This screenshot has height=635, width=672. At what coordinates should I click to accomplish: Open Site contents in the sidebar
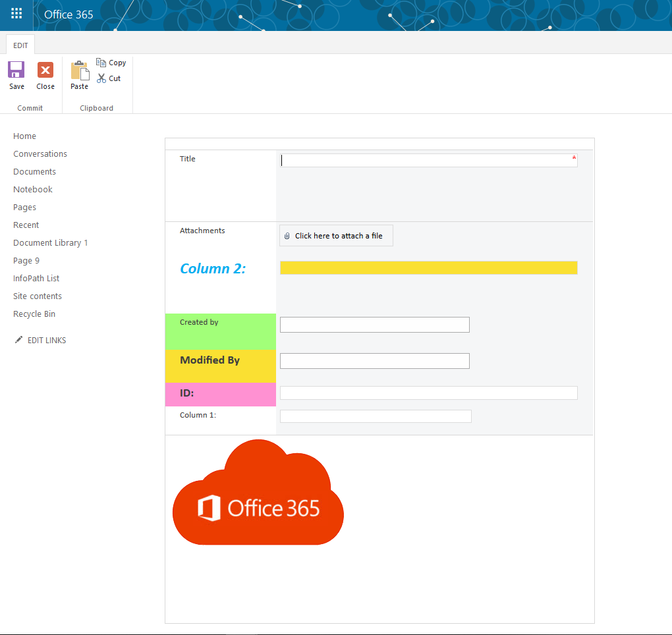[x=38, y=296]
